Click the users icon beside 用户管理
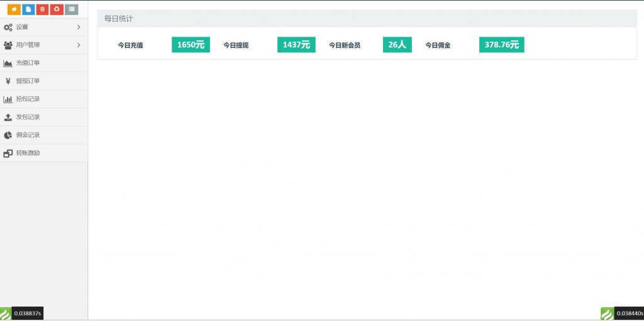644x321 pixels. pyautogui.click(x=8, y=45)
